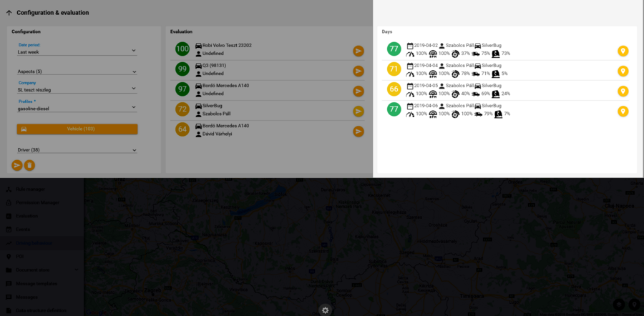Open the Company dropdown

pos(77,89)
